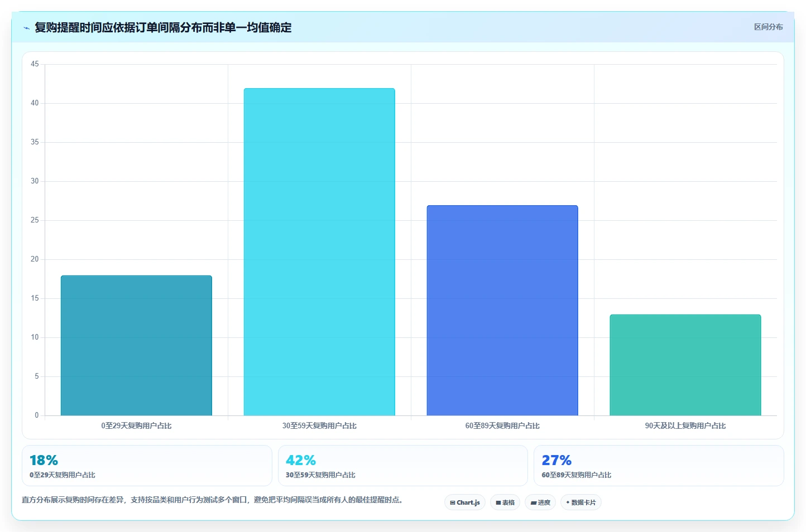Viewport: 806px width, 532px height.
Task: Click the lightning icon beside the title
Action: click(x=26, y=28)
